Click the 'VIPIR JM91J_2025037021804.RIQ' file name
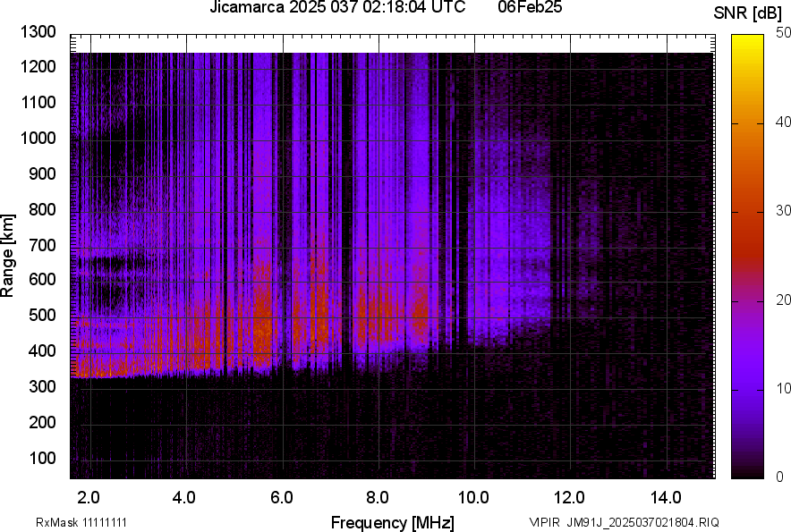 624,522
